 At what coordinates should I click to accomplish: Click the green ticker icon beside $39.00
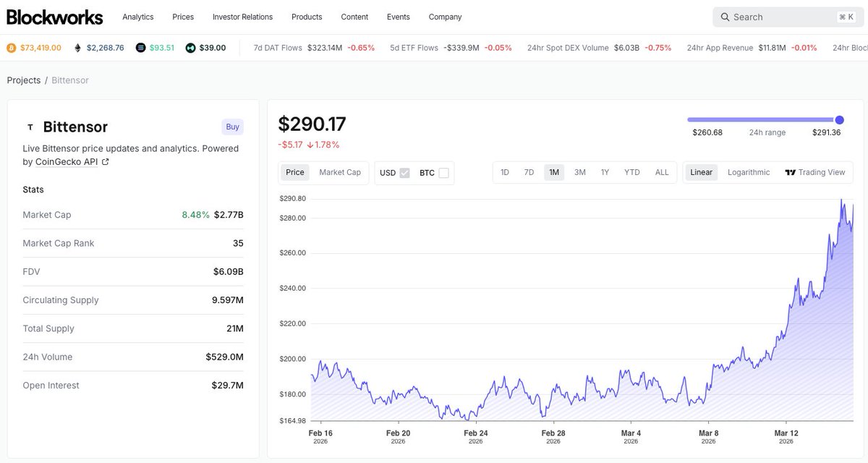click(x=190, y=48)
